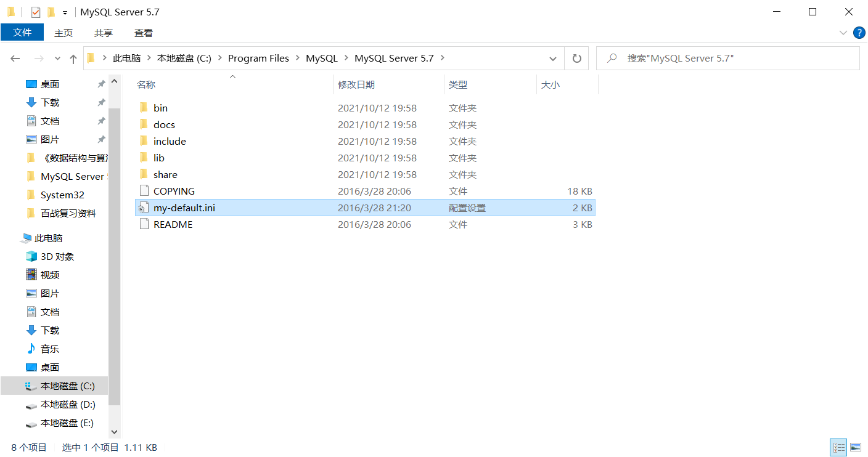Unpin 图片 using its pin icon
The height and width of the screenshot is (457, 868).
[101, 140]
